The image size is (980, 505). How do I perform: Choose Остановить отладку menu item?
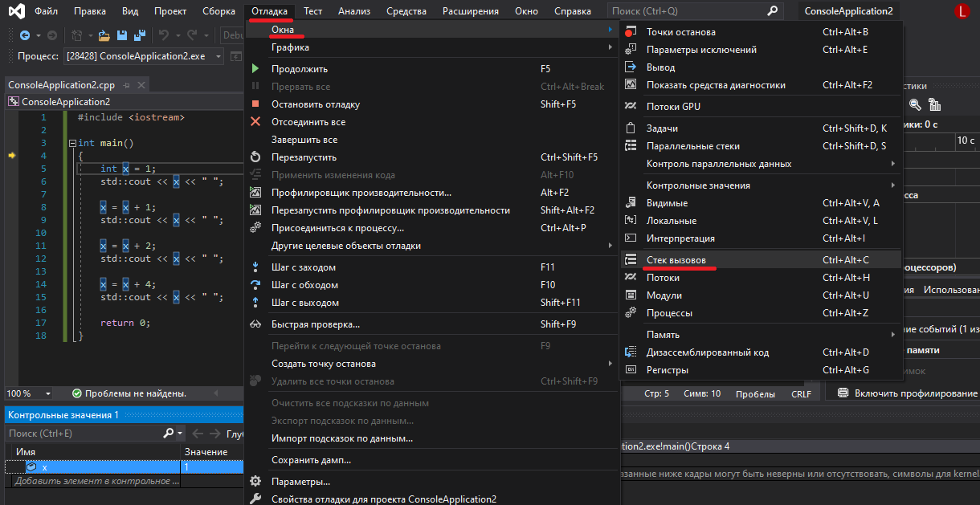tap(315, 104)
